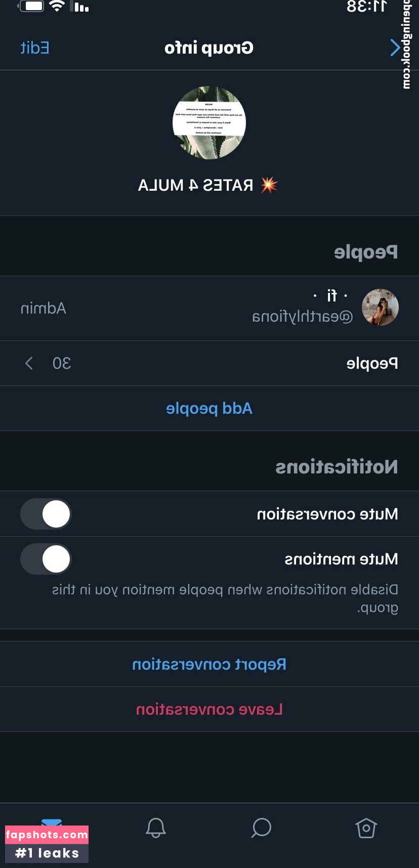Screen dimensions: 419x868
Task: Tap the battery status icon
Action: point(31,7)
